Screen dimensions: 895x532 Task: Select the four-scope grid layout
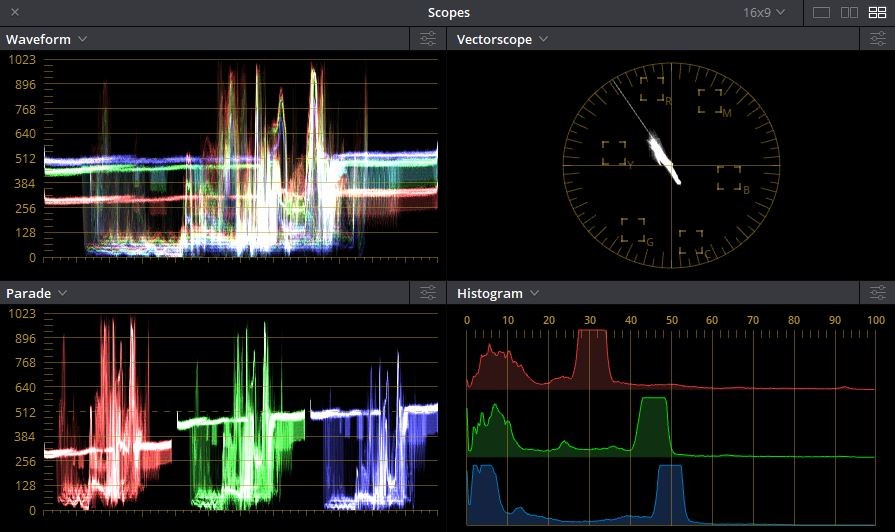(878, 13)
